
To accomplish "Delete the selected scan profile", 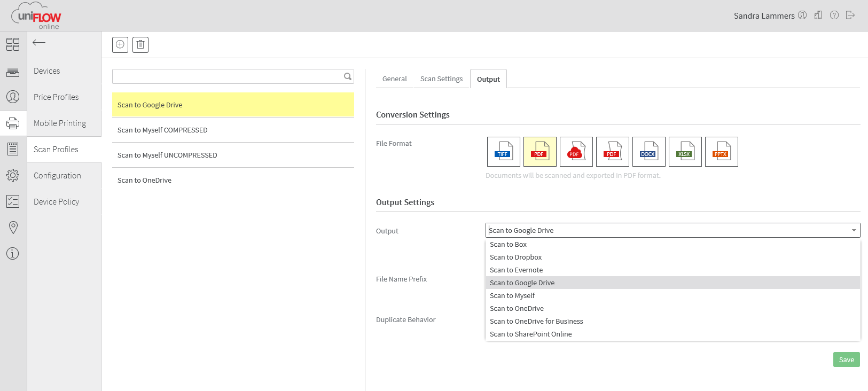I will coord(140,45).
